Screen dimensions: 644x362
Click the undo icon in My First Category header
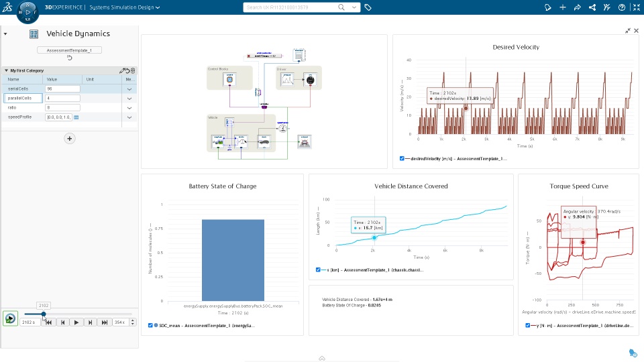coord(127,70)
